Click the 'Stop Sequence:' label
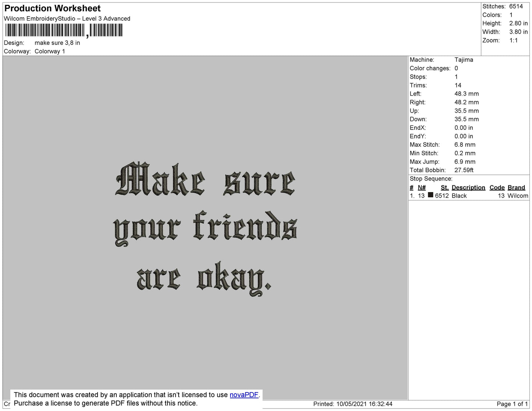This screenshot has height=411, width=532. point(431,178)
